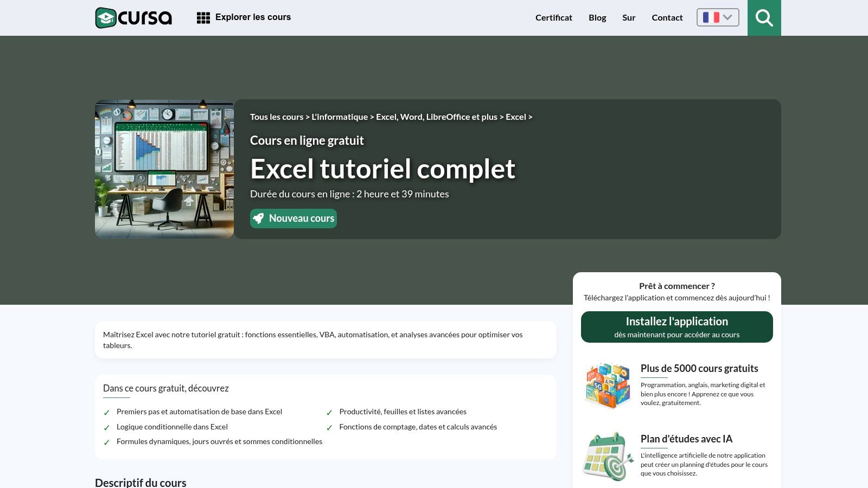The height and width of the screenshot is (488, 868).
Task: Open the Excel breadcrumb dropdown arrow
Action: tap(530, 117)
